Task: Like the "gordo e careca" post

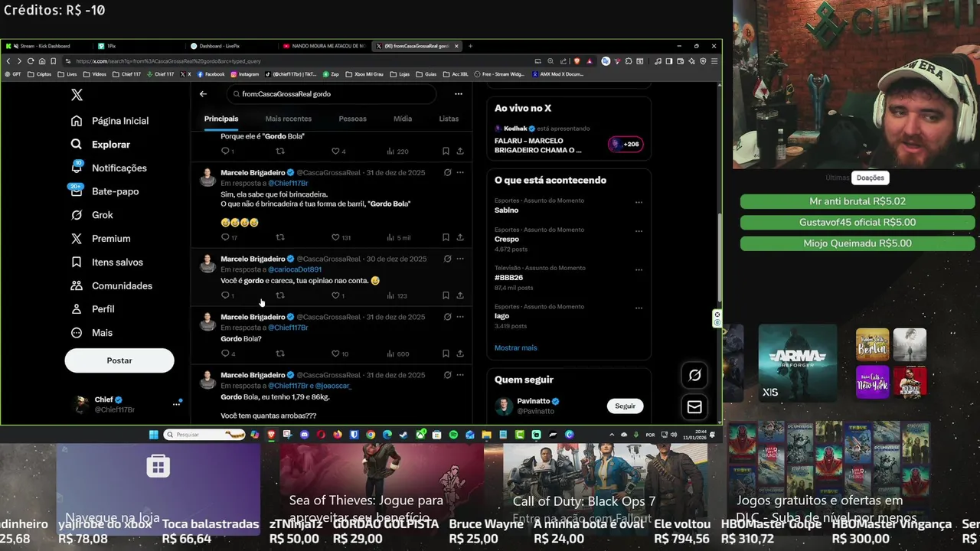Action: point(338,295)
